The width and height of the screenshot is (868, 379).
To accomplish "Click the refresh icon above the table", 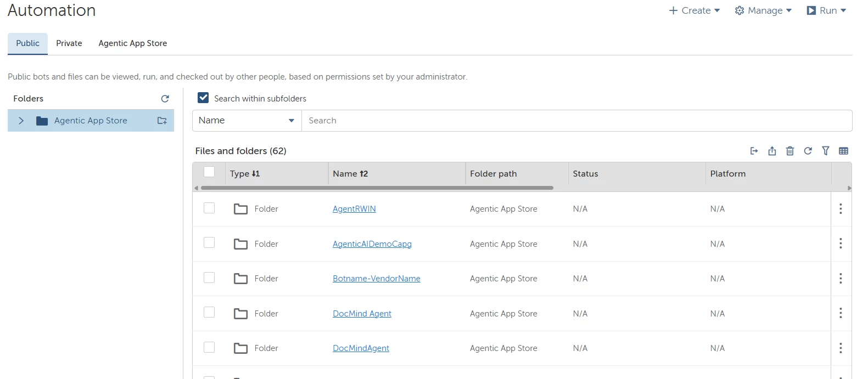I will pos(808,151).
